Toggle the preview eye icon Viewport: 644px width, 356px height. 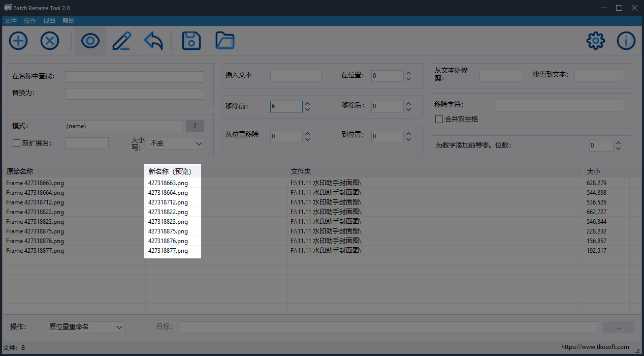[x=90, y=41]
